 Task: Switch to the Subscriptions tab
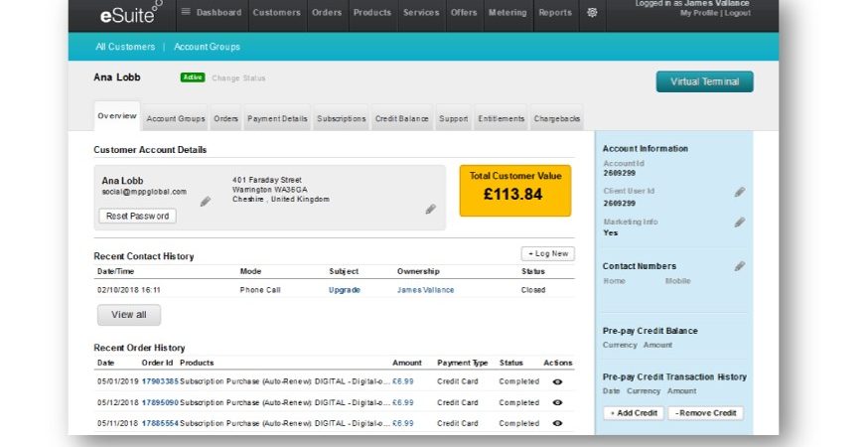341,119
